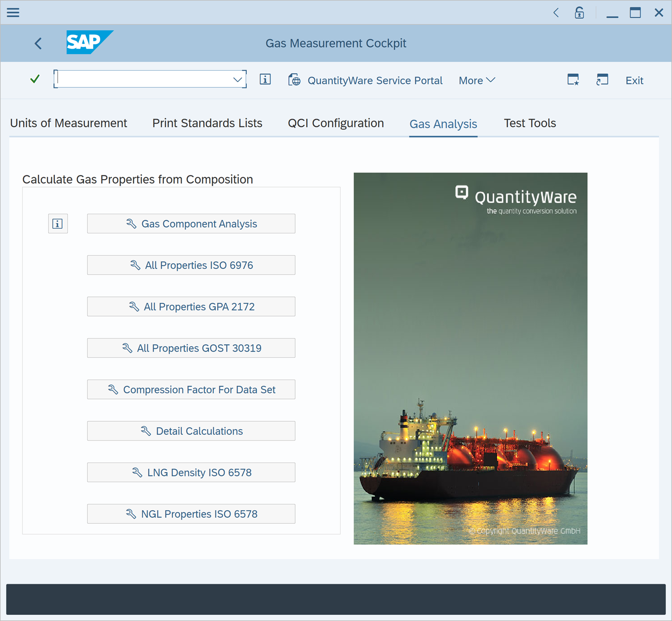
Task: Click the add session to favorites icon
Action: point(573,80)
